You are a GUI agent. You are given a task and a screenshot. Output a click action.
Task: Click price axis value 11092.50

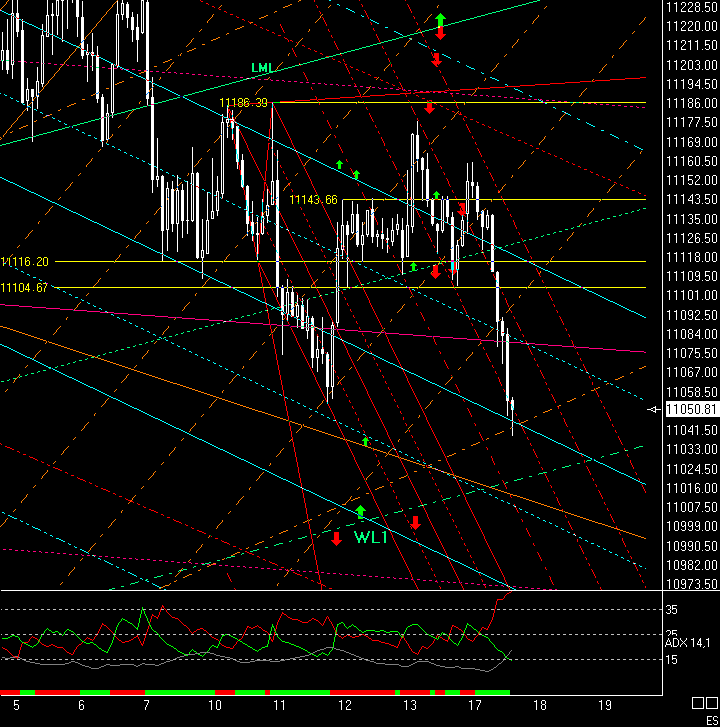point(691,315)
